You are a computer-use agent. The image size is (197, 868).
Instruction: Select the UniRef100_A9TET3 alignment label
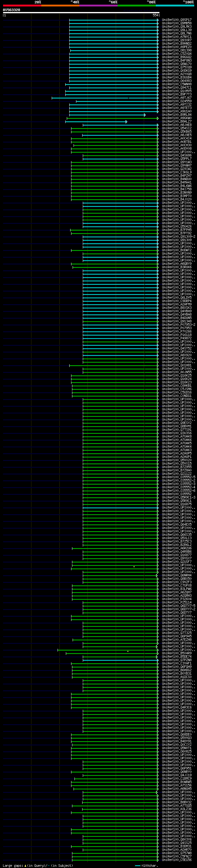177,108
